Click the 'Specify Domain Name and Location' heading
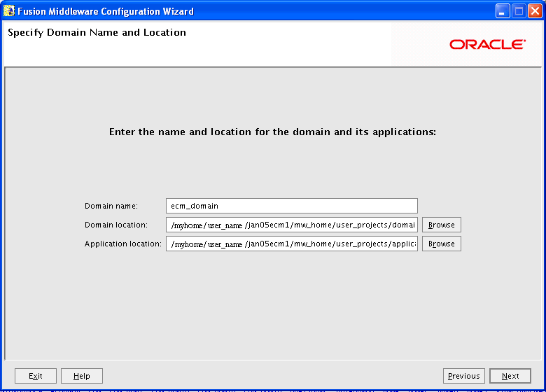546x392 pixels. [x=97, y=32]
